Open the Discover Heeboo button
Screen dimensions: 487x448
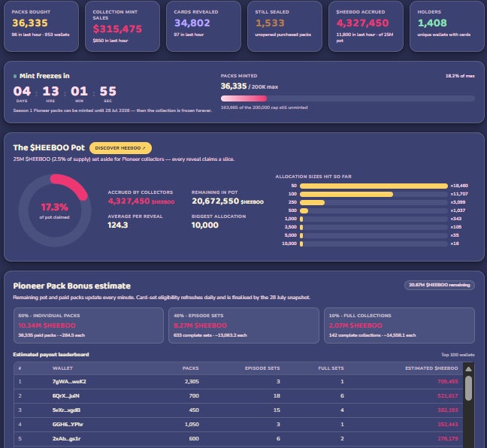(x=120, y=148)
